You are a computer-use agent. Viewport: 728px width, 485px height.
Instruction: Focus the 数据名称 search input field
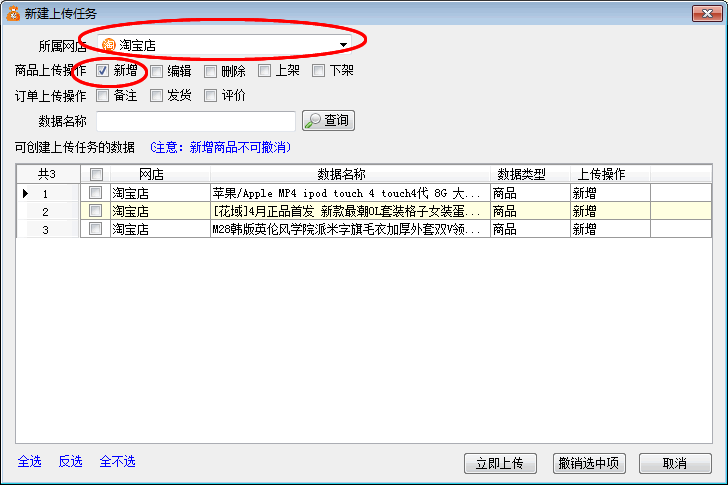[x=196, y=121]
